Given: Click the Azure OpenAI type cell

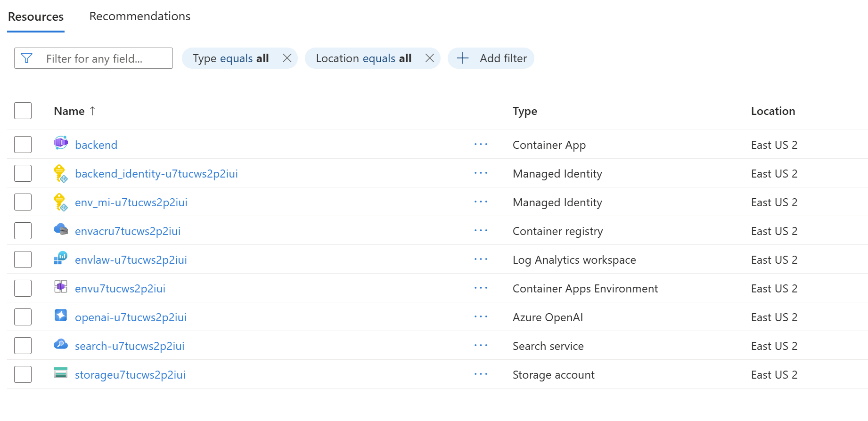Looking at the screenshot, I should click(x=548, y=317).
